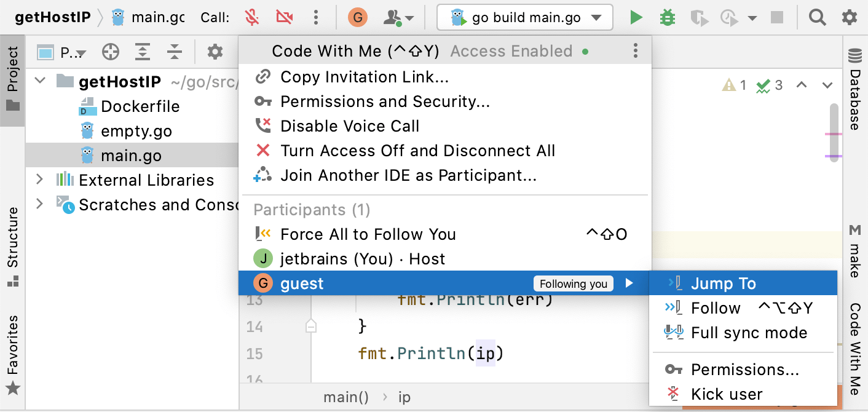Screen dimensions: 868x412
Task: Open the Project tool window tab
Action: (x=12, y=80)
